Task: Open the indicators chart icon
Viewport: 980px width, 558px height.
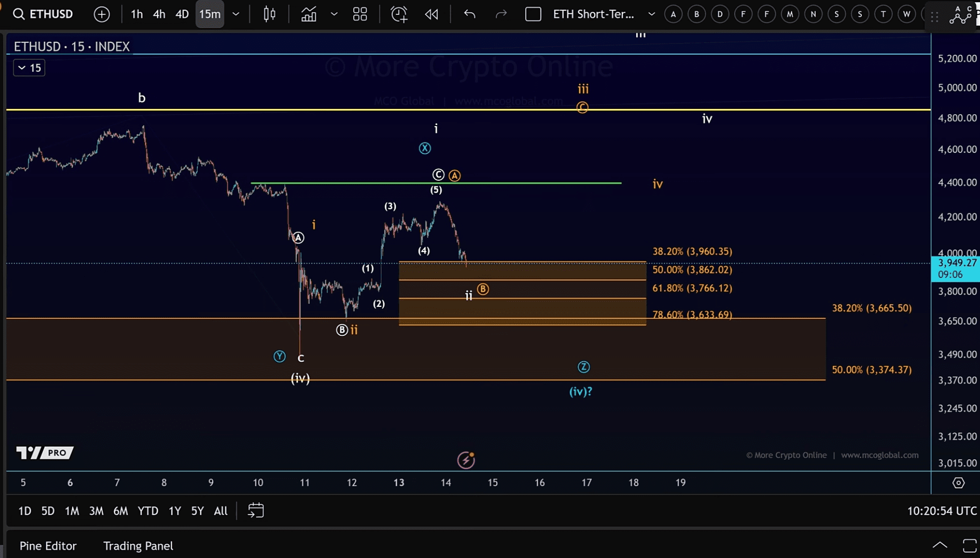Action: pos(309,14)
